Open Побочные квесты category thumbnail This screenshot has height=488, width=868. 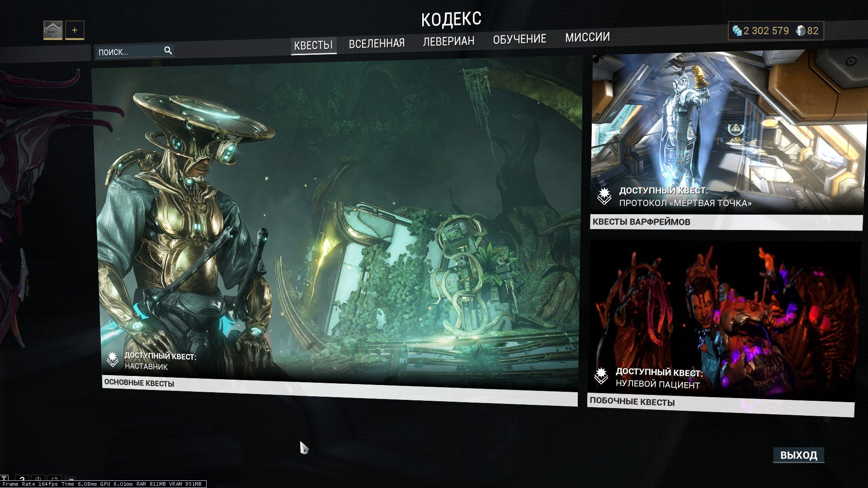pos(723,316)
